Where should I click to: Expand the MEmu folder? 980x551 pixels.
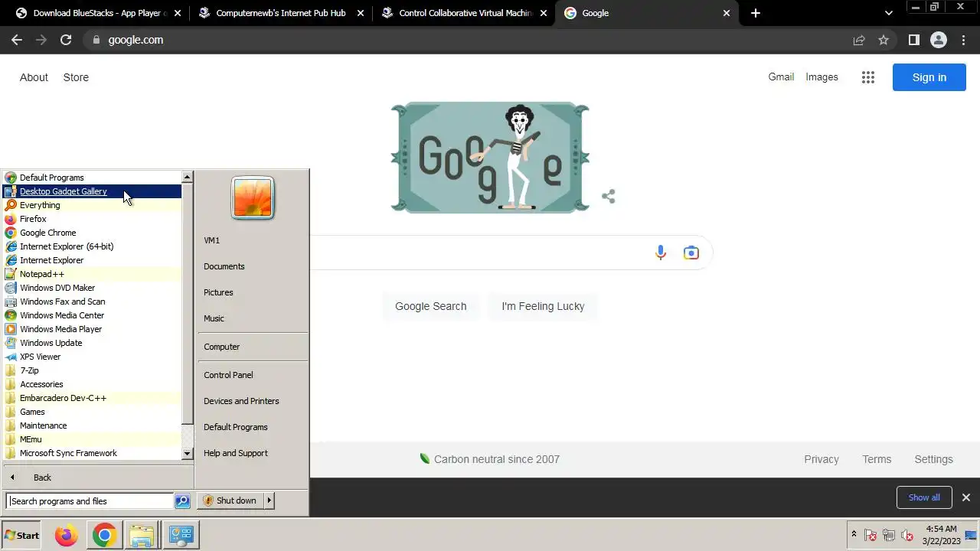(x=92, y=439)
